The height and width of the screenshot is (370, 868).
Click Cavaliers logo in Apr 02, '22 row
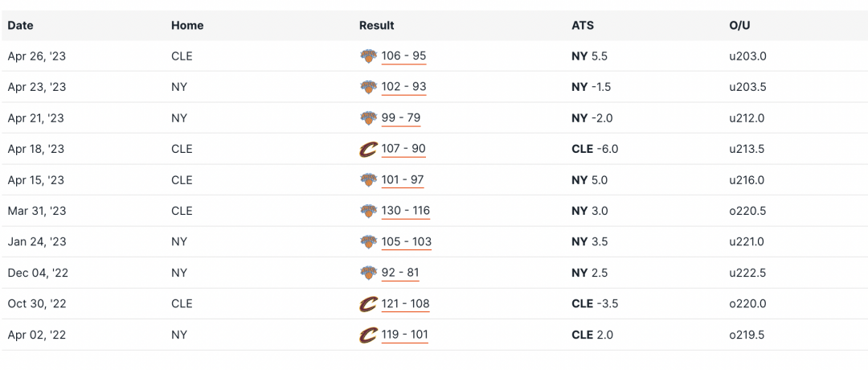point(368,335)
